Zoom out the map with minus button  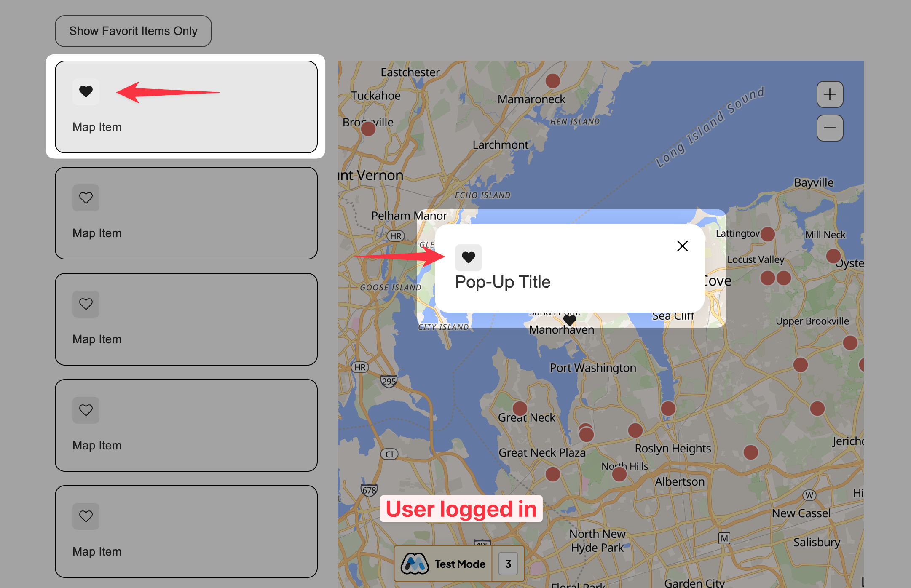coord(830,128)
